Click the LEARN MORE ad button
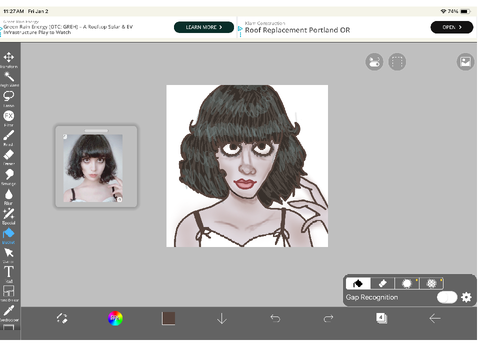The width and height of the screenshot is (480, 360). [204, 27]
